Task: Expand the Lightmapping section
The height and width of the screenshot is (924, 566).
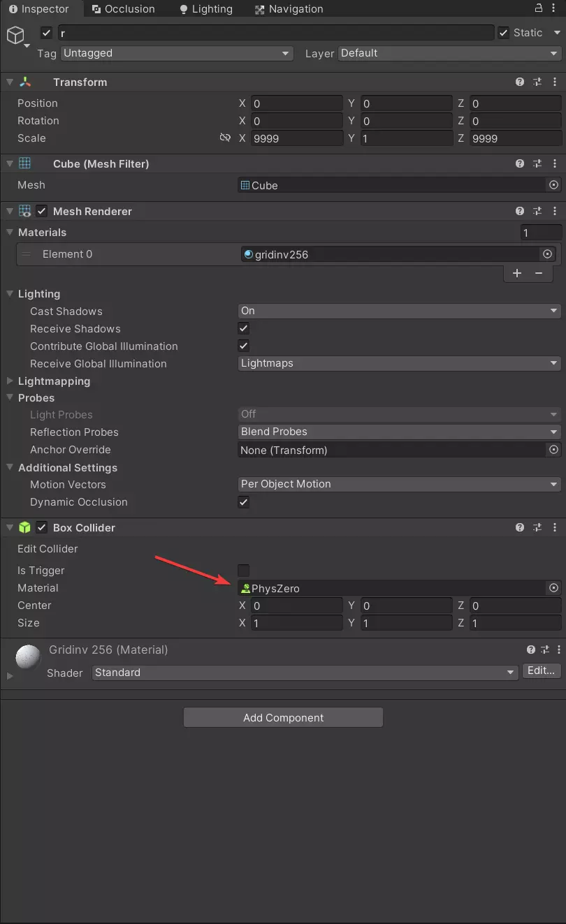Action: [10, 381]
